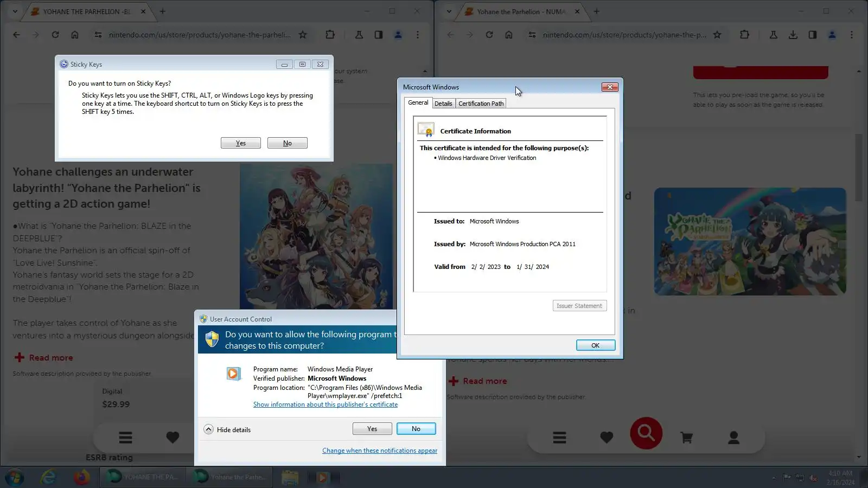868x488 pixels.
Task: Focus the address bar in the right browser
Action: point(624,35)
